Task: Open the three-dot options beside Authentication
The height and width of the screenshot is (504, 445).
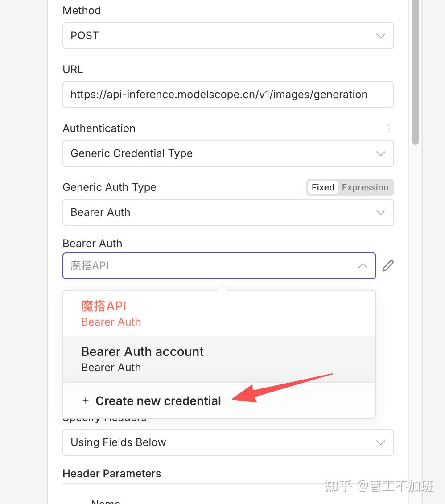Action: click(389, 128)
